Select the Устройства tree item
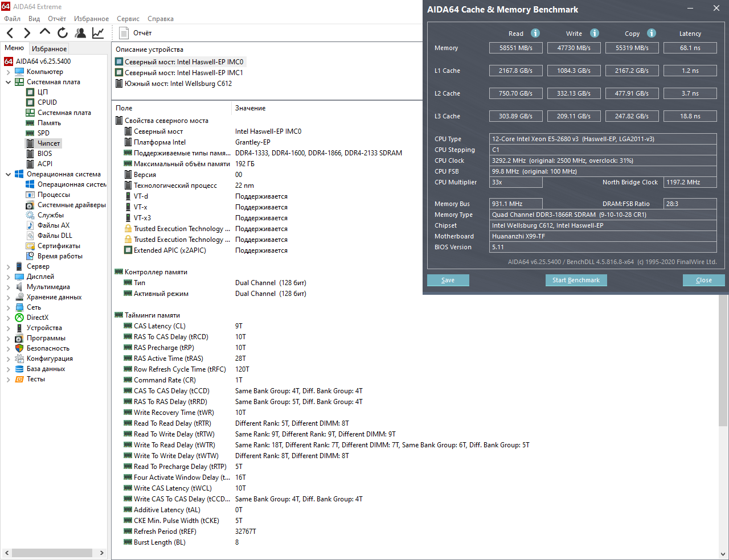The image size is (729, 560). pyautogui.click(x=38, y=328)
